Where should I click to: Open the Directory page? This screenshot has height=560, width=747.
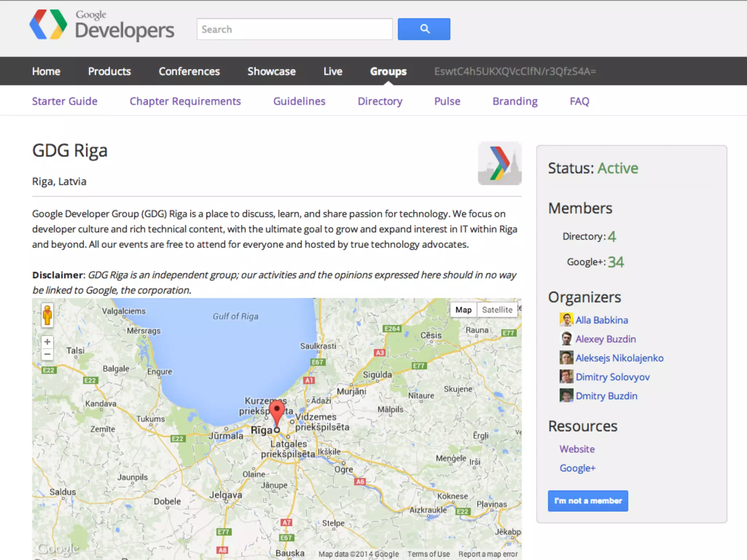(380, 101)
